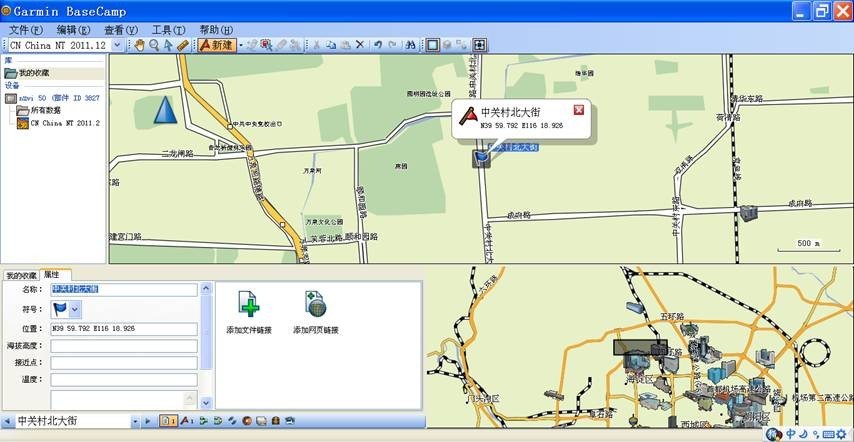Click the previous item left arrow in bottom bar

click(7, 421)
